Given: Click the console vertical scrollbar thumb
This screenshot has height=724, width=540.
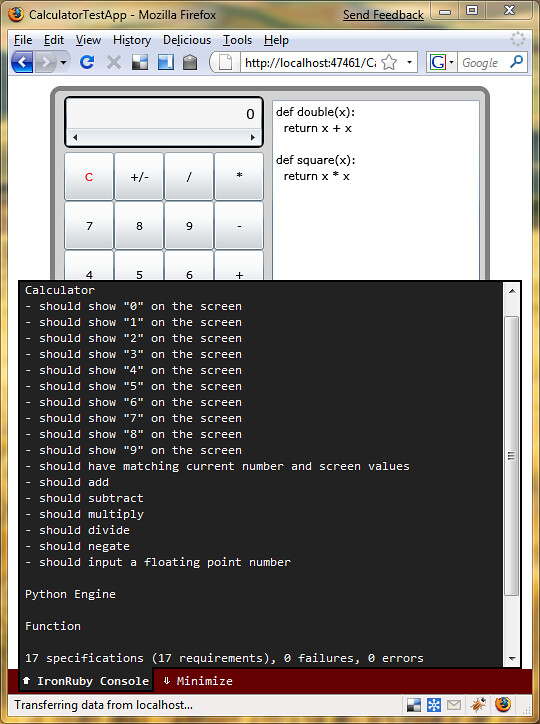Looking at the screenshot, I should (x=511, y=456).
